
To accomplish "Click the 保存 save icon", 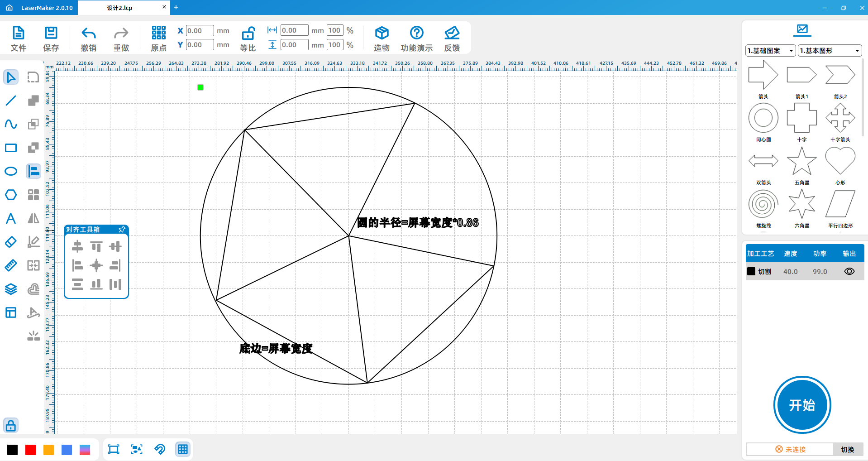I will click(x=51, y=38).
